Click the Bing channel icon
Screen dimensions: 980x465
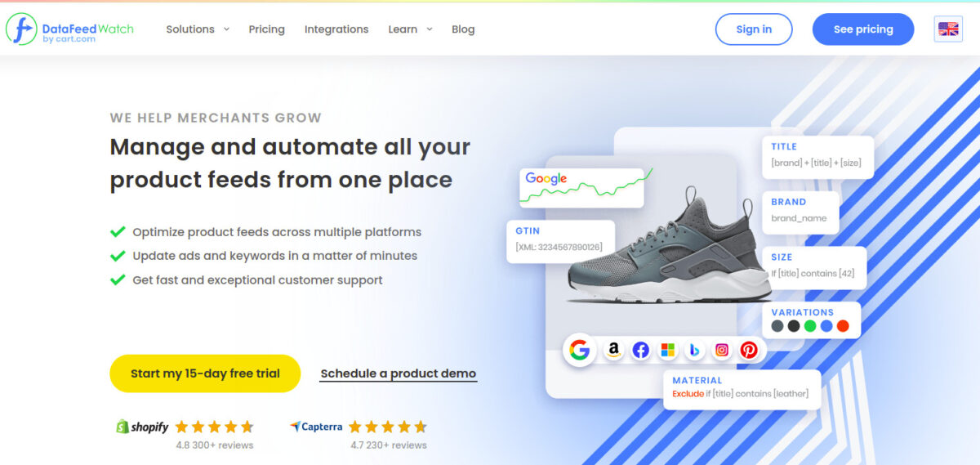pos(695,350)
